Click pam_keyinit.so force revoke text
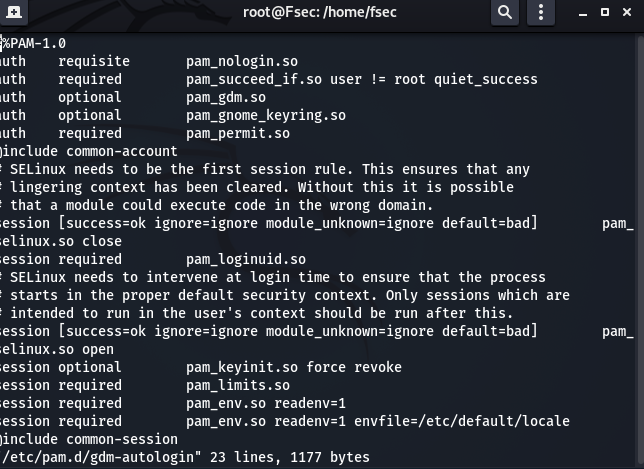 (294, 368)
